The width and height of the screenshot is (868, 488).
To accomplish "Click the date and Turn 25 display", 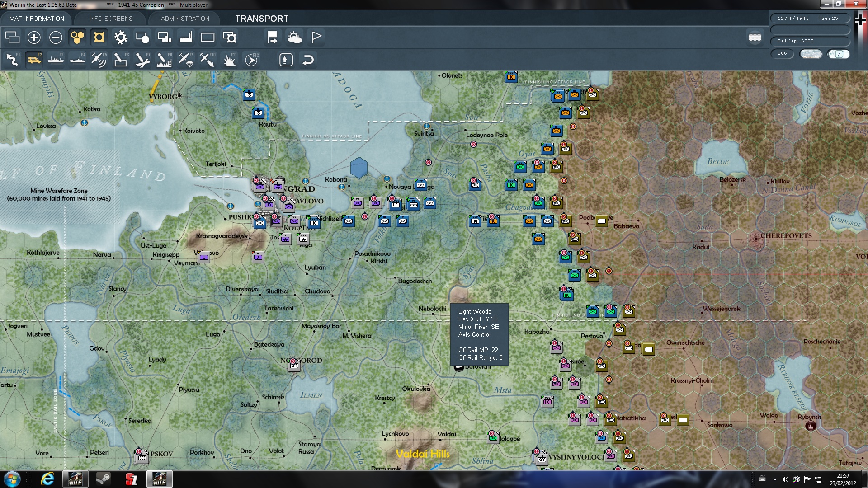I will point(810,19).
